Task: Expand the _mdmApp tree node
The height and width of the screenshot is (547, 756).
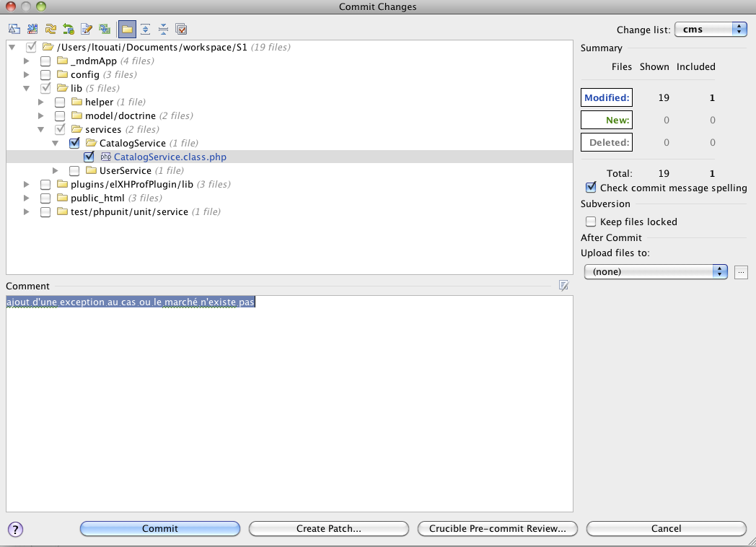Action: pyautogui.click(x=27, y=61)
